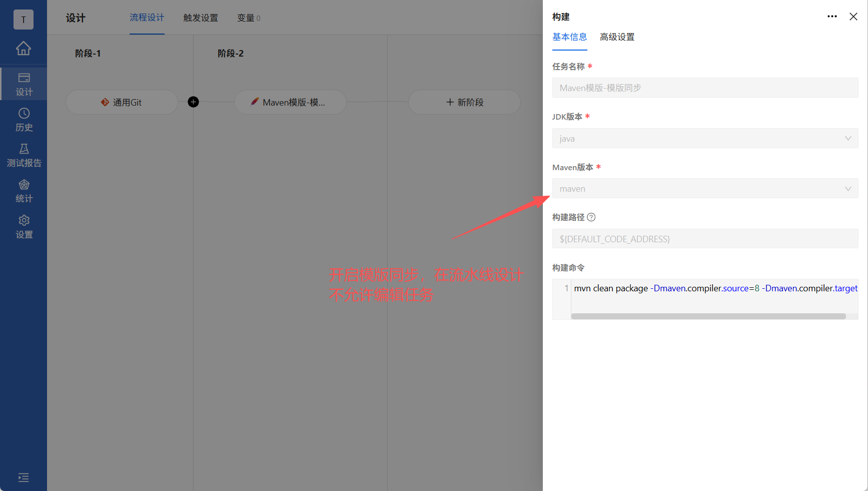Open the 测试报告 test report section
868x491 pixels.
pos(24,156)
